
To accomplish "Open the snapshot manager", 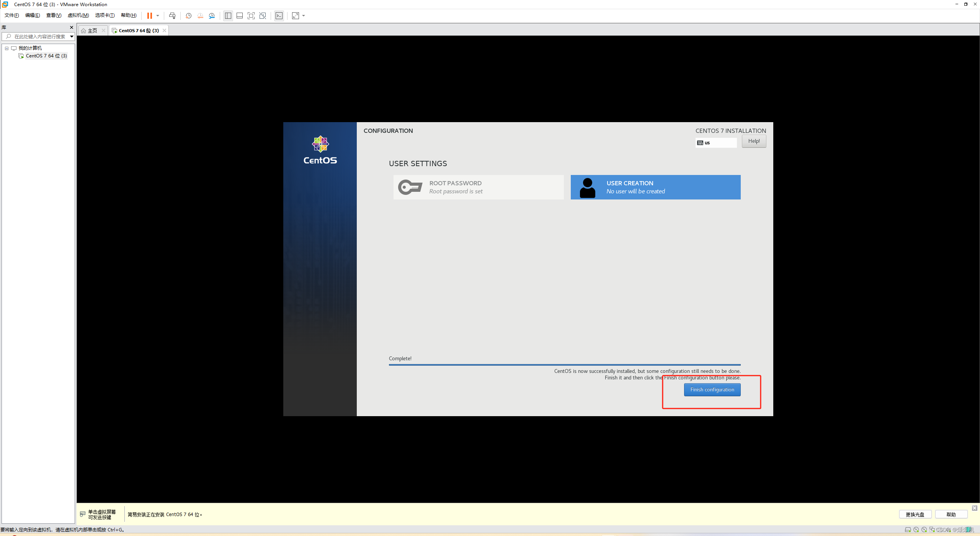I will coord(212,16).
